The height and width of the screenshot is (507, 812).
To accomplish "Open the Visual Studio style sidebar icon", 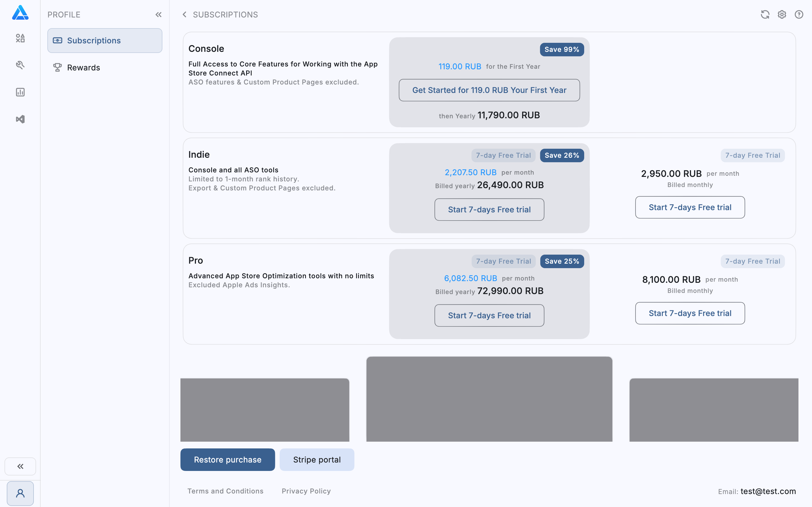I will tap(20, 119).
